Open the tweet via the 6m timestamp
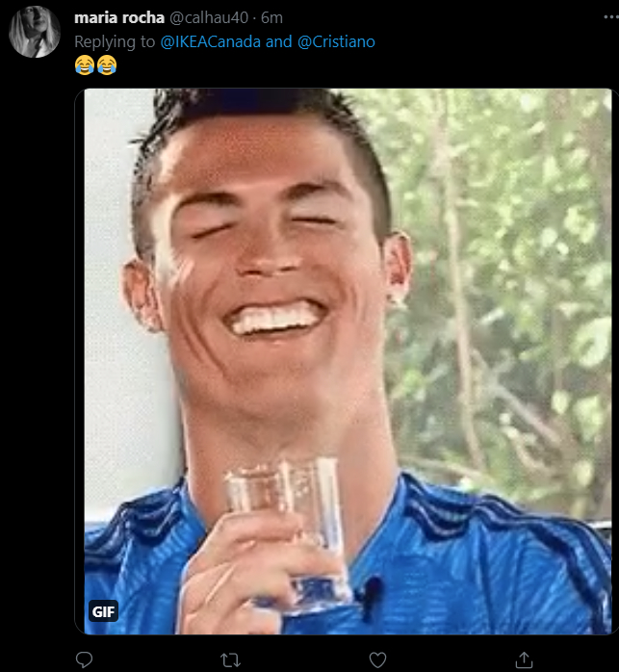The image size is (619, 672). (271, 18)
